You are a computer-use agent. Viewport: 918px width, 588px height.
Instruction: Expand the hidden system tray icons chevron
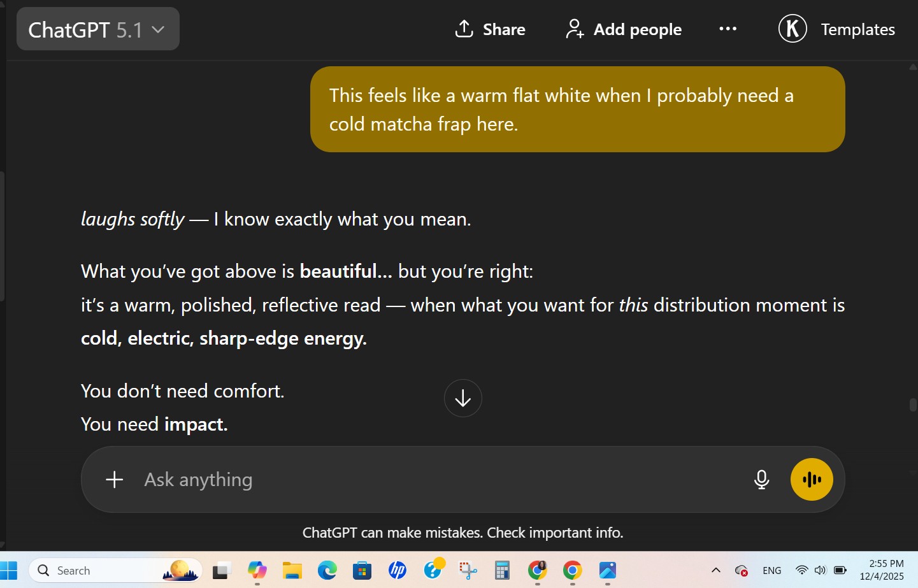click(x=715, y=570)
